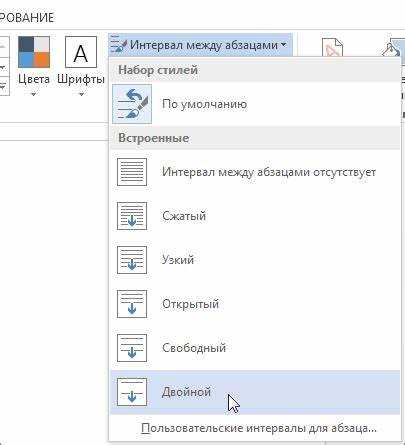
Task: Open the Colors theme palette icon
Action: click(x=34, y=52)
